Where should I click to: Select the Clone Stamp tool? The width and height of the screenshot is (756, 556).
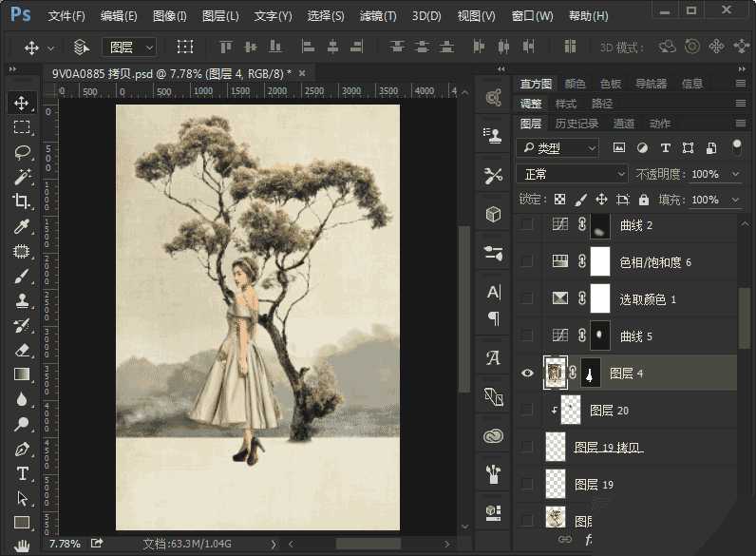[22, 300]
